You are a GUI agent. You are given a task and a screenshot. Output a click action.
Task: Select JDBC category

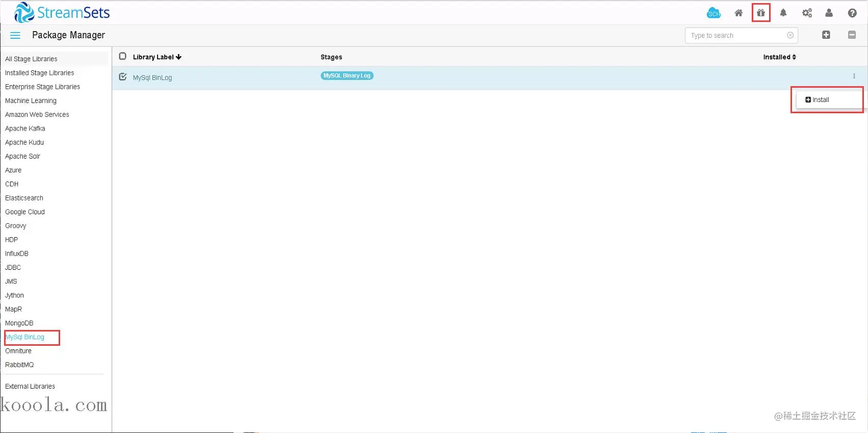(13, 267)
